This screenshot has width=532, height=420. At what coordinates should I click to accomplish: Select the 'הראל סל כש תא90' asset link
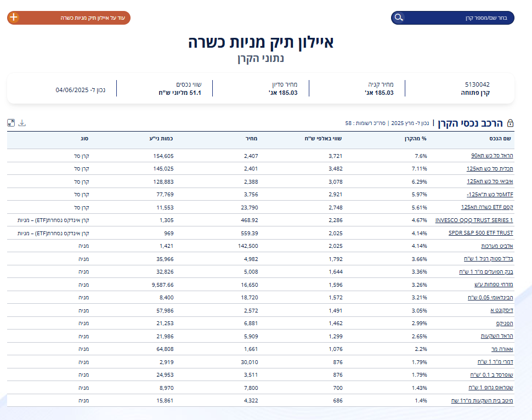(492, 156)
